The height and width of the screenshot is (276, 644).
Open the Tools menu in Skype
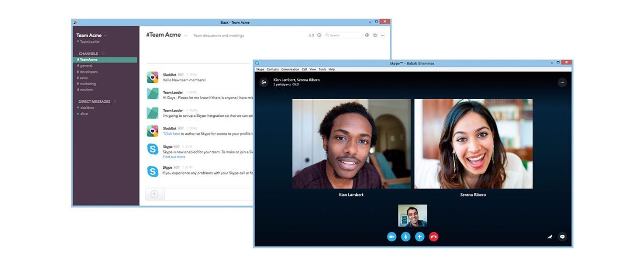(323, 69)
